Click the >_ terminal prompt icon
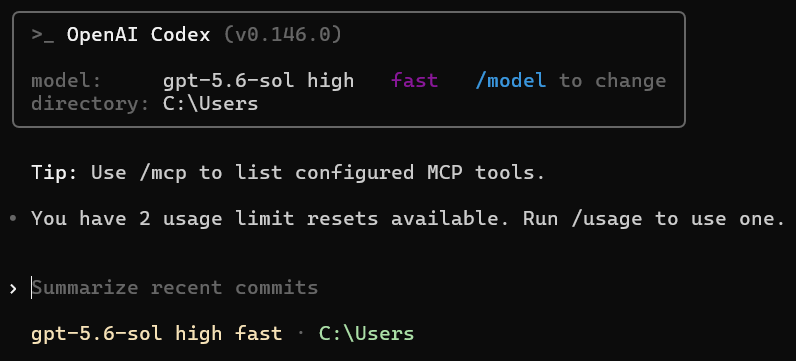Screen dimensions: 796x361 (43, 36)
